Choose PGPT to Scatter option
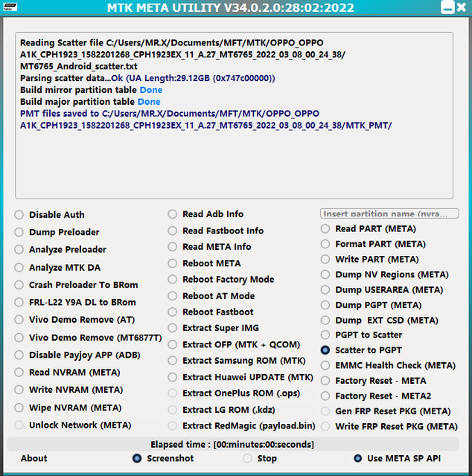 [x=325, y=335]
